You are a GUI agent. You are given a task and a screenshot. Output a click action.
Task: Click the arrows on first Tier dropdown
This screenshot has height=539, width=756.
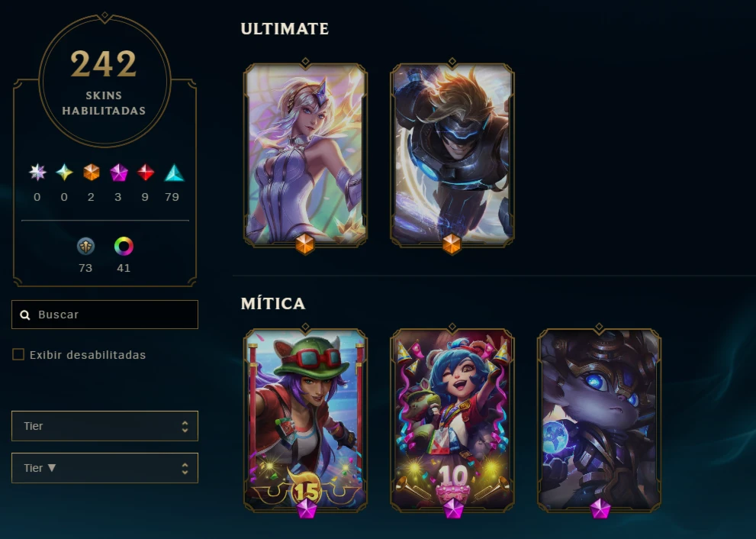point(185,426)
